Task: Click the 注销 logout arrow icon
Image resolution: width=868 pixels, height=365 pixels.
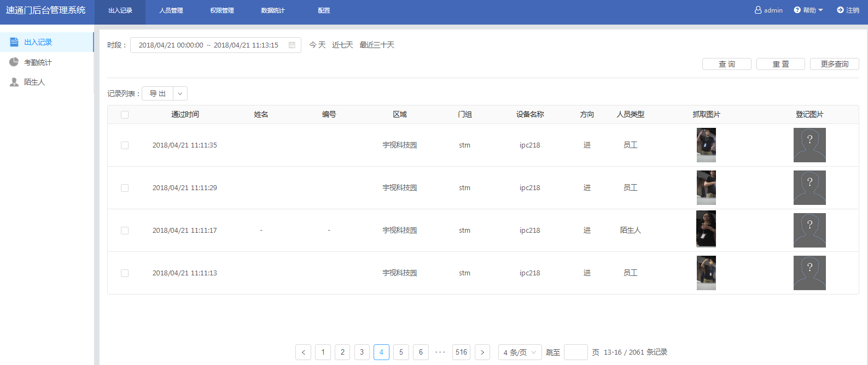Action: point(840,10)
